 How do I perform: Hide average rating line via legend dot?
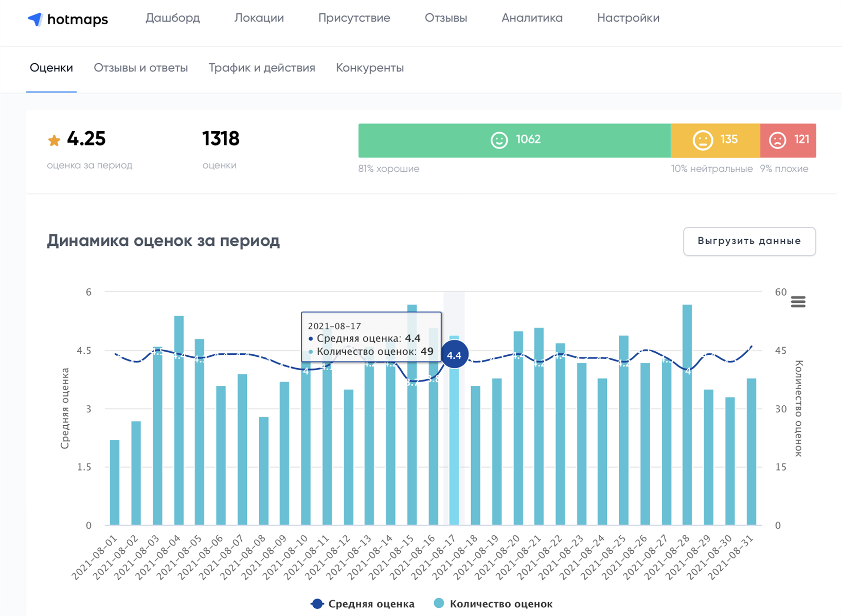coord(316,603)
